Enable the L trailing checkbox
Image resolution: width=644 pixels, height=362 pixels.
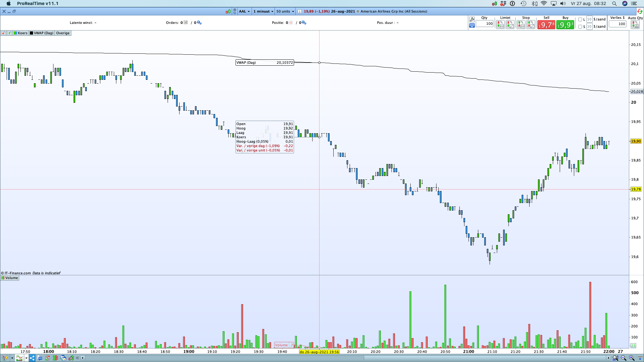point(580,19)
